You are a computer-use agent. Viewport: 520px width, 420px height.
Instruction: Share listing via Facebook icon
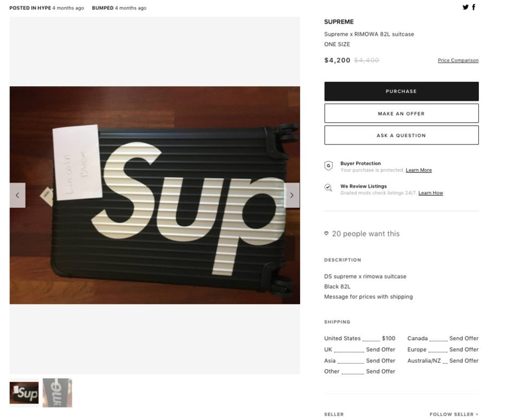473,7
